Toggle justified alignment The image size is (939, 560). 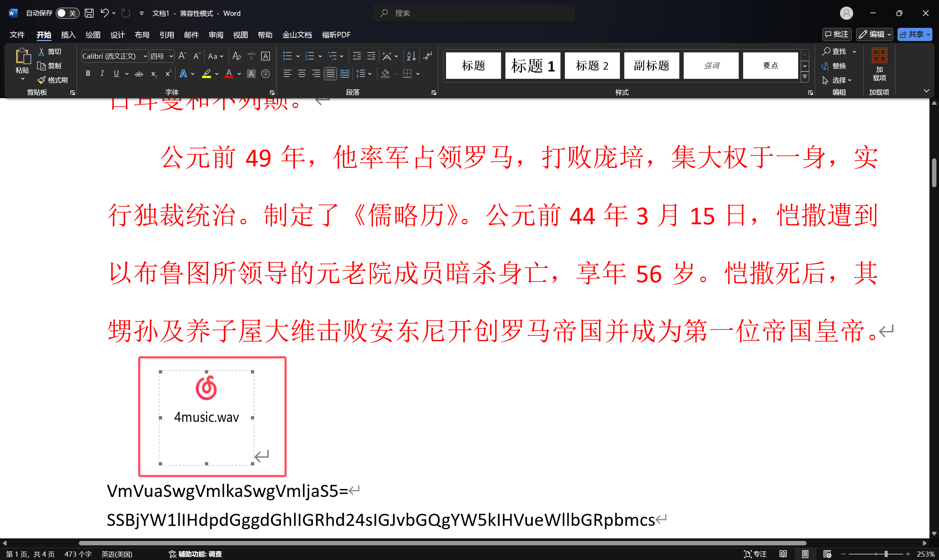pos(330,74)
